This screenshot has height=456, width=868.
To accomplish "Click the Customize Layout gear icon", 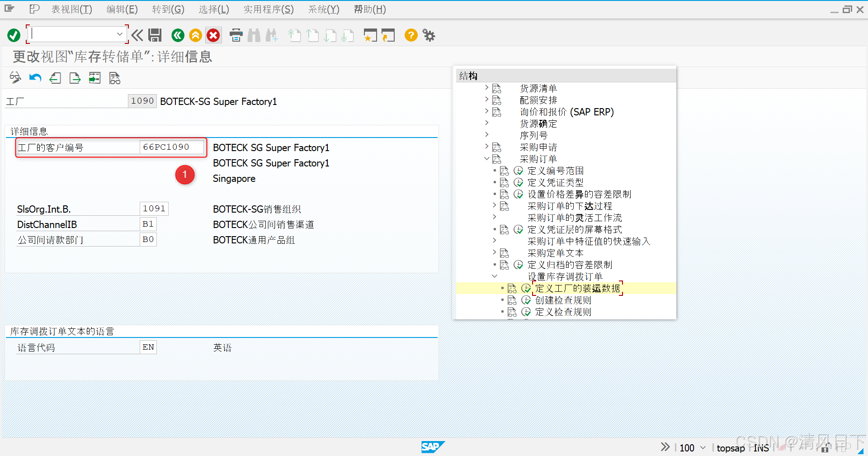I will (429, 35).
